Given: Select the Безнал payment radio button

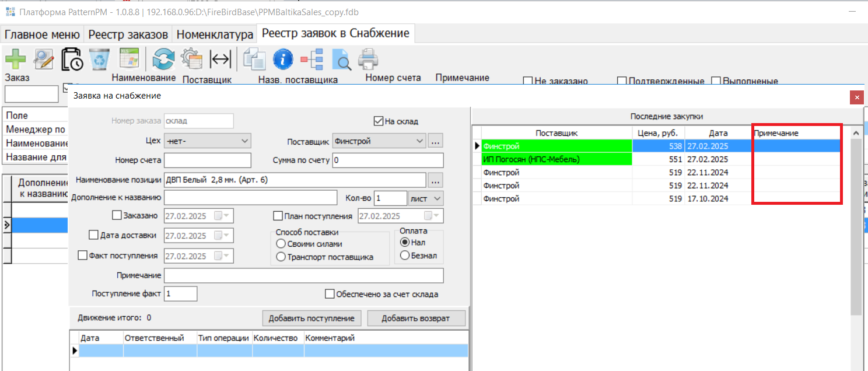Looking at the screenshot, I should tap(404, 256).
